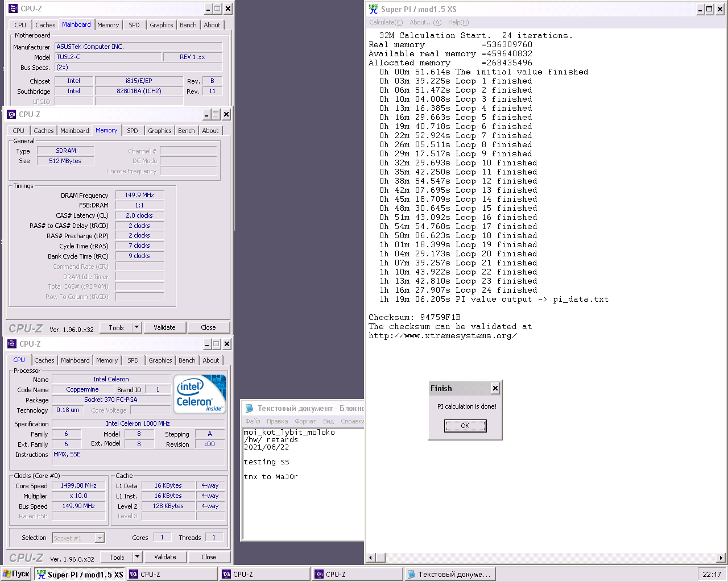728x582 pixels.
Task: Click the Super PI window title icon
Action: [x=374, y=9]
